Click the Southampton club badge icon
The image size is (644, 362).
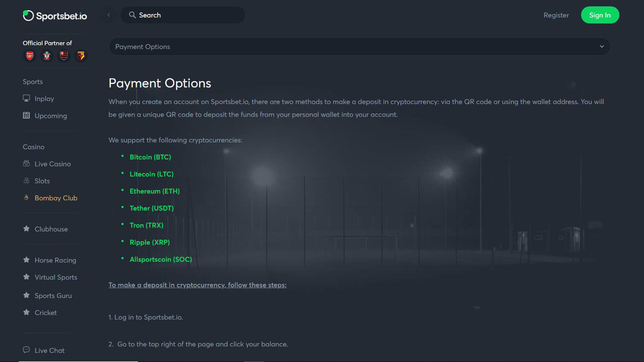(x=47, y=56)
